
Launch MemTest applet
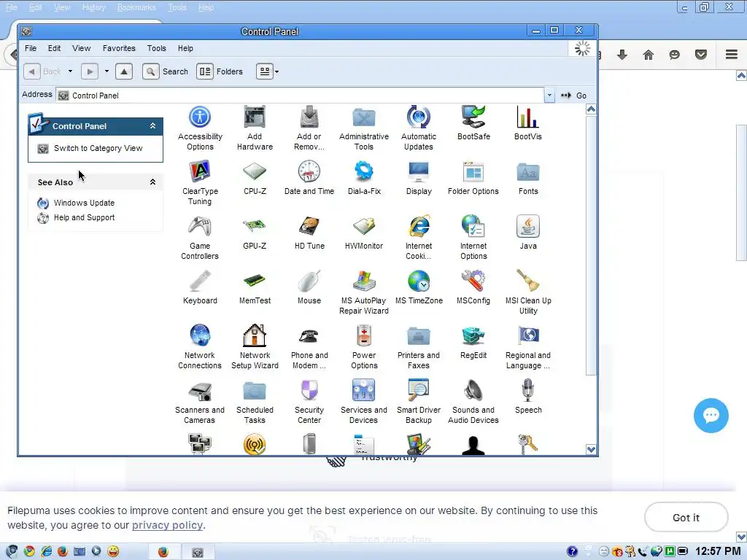tap(255, 287)
